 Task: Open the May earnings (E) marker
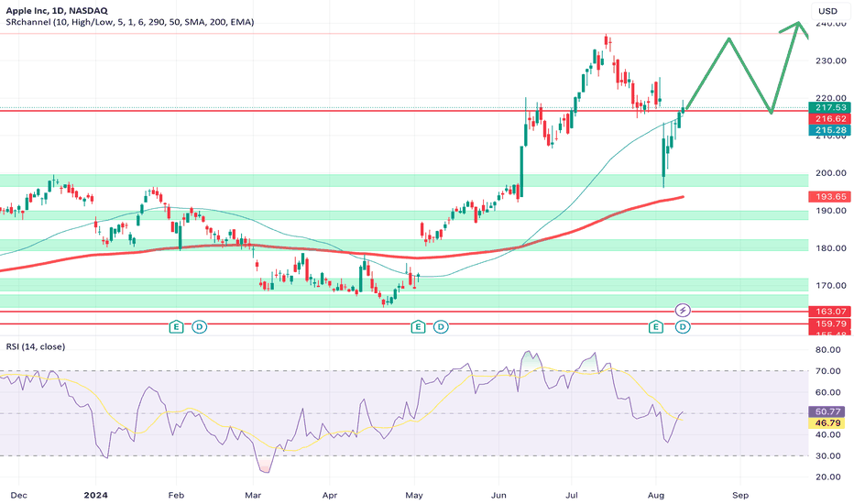[418, 327]
